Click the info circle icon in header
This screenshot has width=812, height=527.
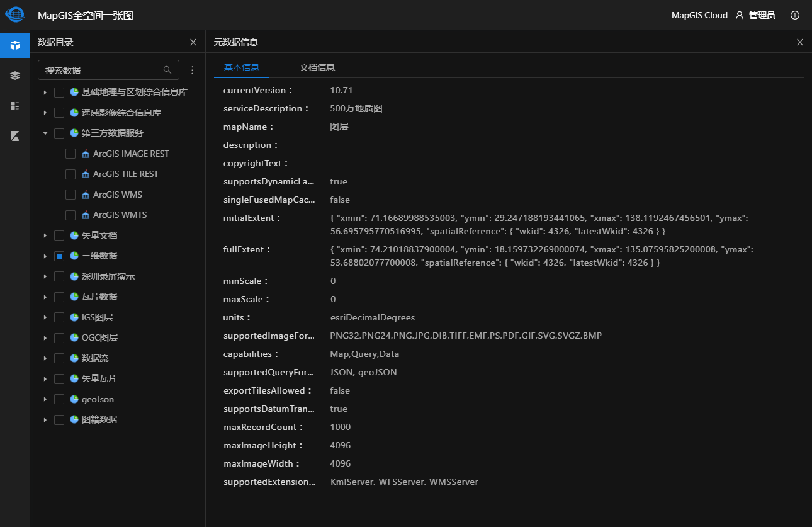click(795, 15)
